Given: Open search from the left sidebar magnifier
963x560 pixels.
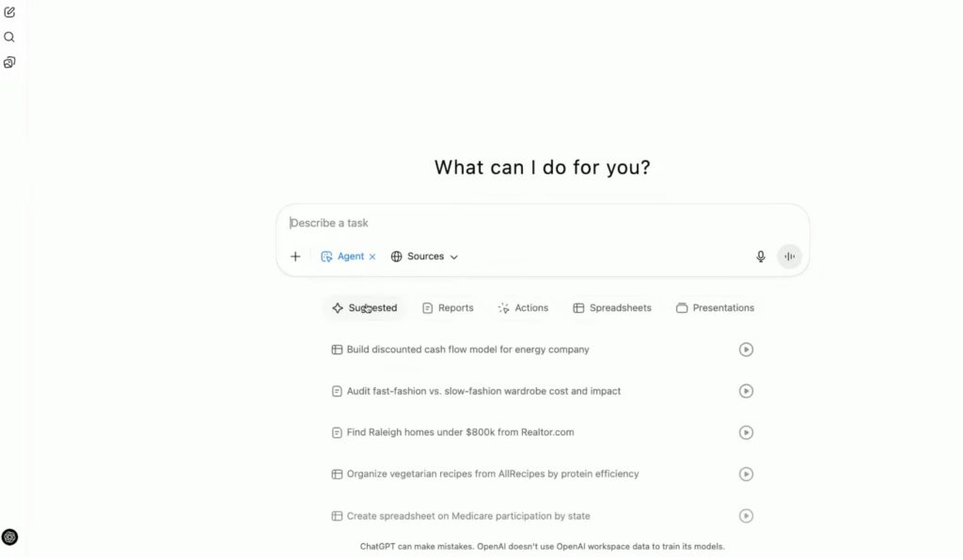Looking at the screenshot, I should (x=9, y=38).
